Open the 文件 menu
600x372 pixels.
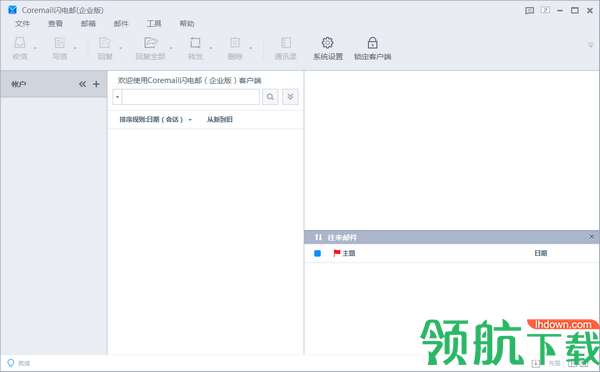[x=22, y=24]
